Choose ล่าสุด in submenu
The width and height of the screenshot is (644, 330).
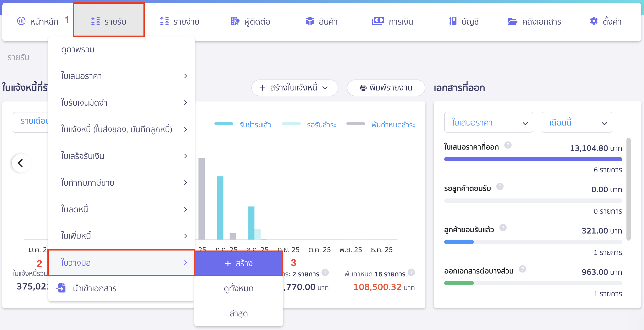click(239, 313)
